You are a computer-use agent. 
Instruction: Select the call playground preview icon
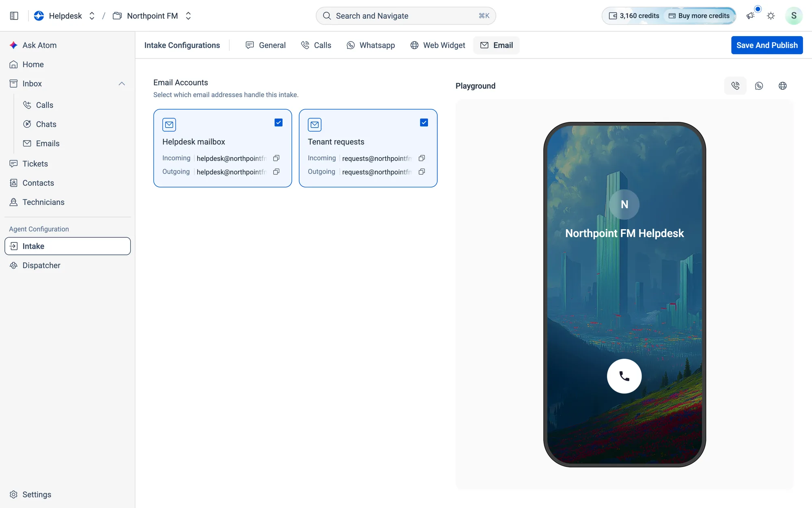coord(735,86)
